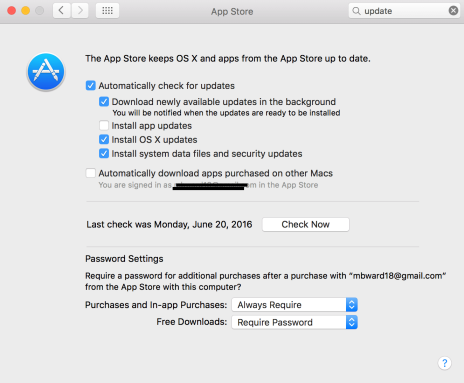Close the window with the red button

click(x=12, y=11)
